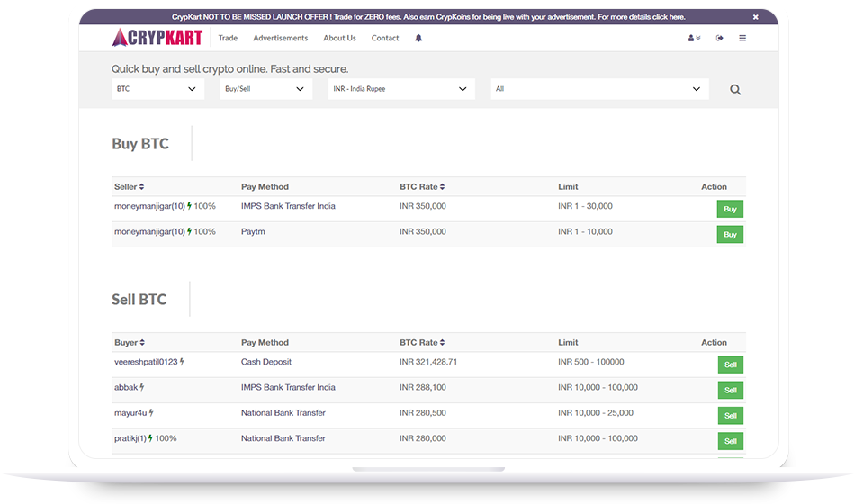
Task: Expand the INR - India Rupee dropdown
Action: click(x=400, y=89)
